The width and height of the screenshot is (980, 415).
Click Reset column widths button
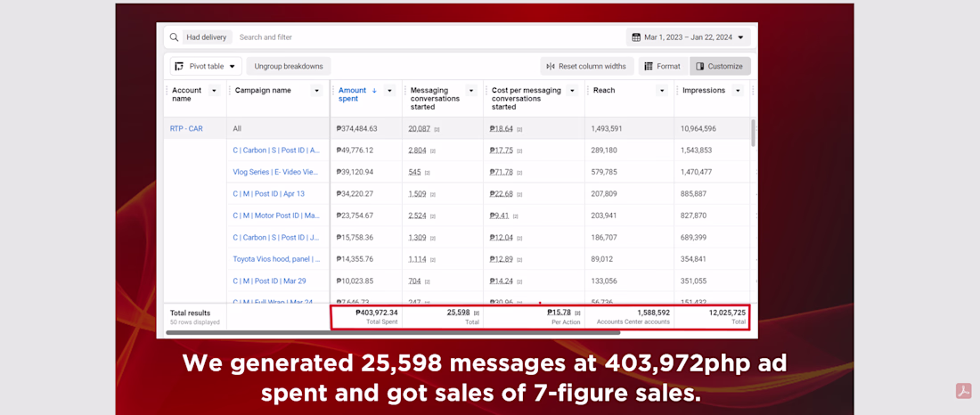click(587, 66)
